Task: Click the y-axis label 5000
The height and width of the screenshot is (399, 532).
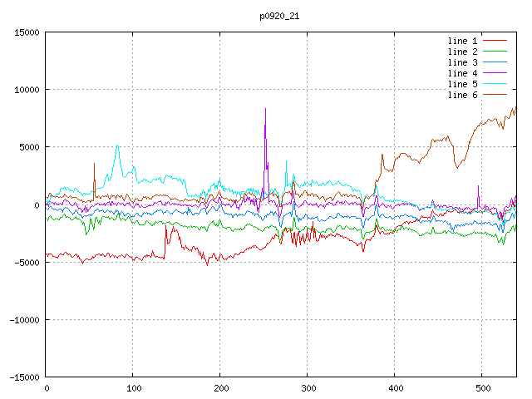Action: [30, 147]
